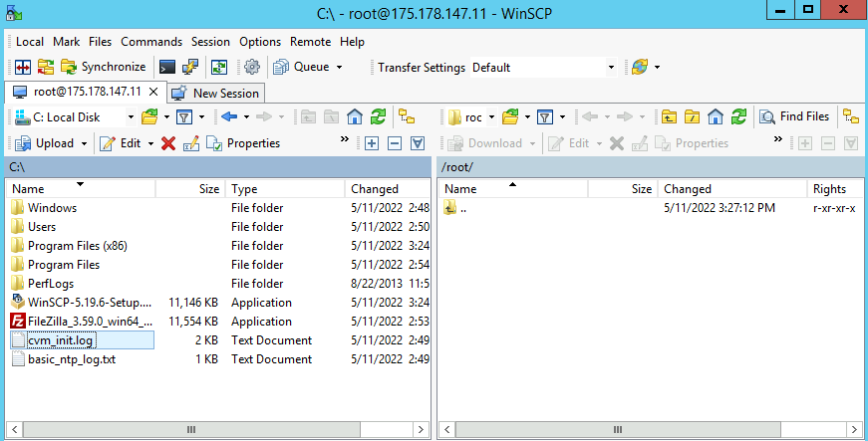The image size is (868, 441).
Task: Refresh the remote panel
Action: (739, 117)
